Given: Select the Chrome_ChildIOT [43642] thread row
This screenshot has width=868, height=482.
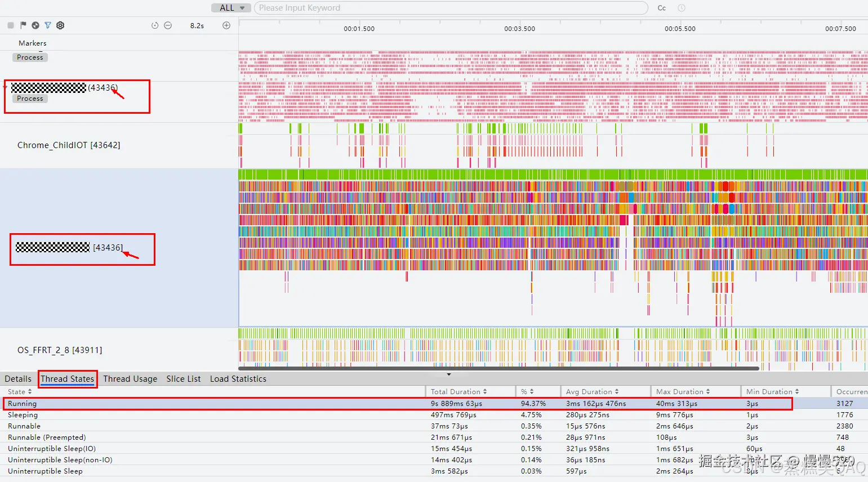Looking at the screenshot, I should [x=119, y=145].
